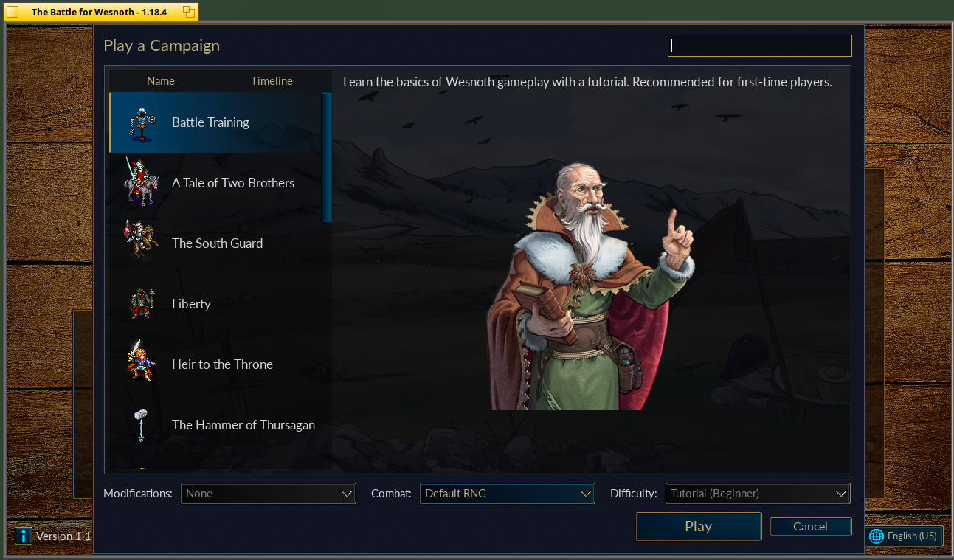Click the English (US) language button
The width and height of the screenshot is (954, 560).
click(x=905, y=536)
